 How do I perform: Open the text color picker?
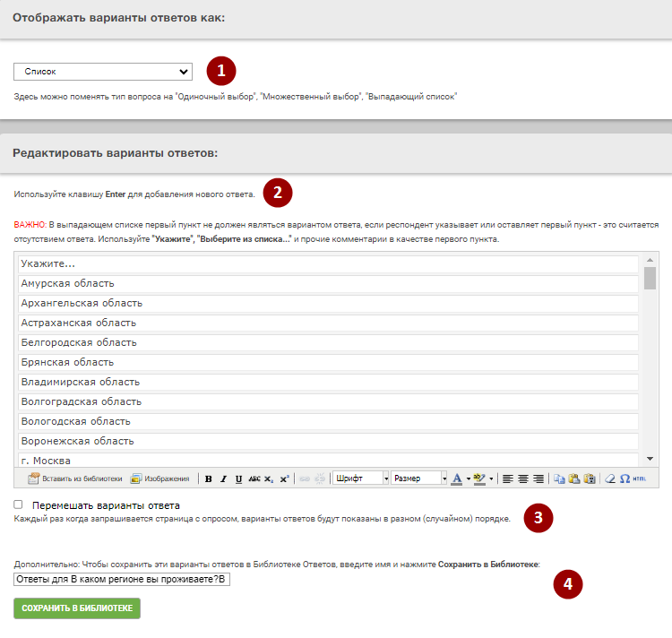pyautogui.click(x=456, y=478)
